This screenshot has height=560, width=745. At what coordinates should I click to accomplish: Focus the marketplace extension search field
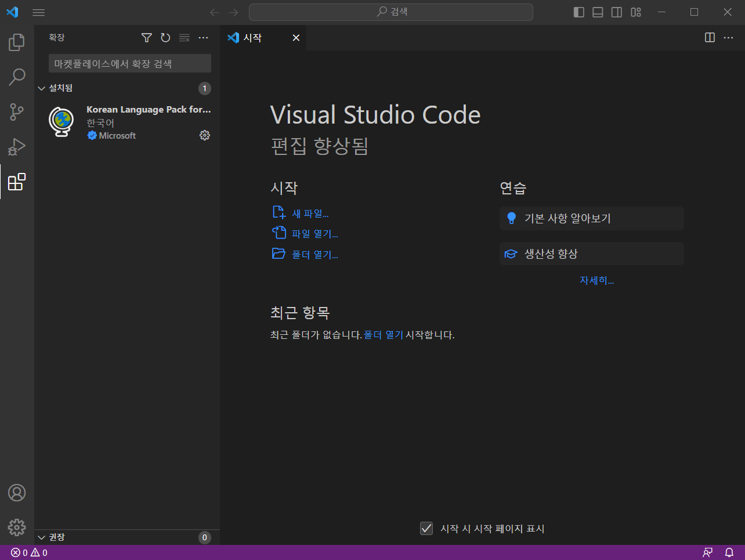129,64
